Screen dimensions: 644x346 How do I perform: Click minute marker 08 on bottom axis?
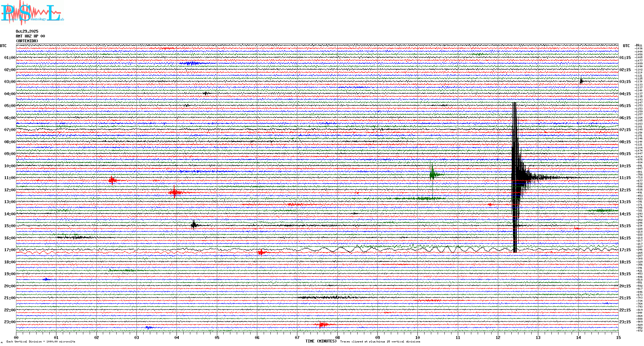pos(337,337)
